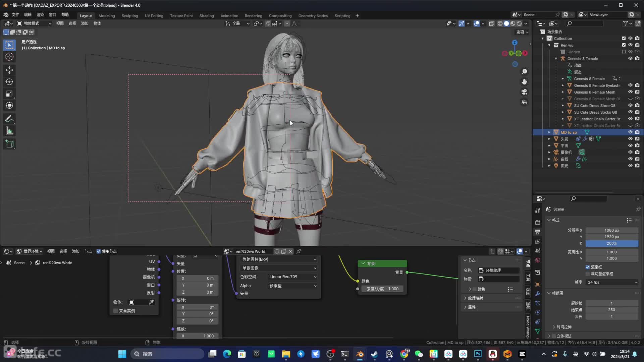Open the 世界环境 shader type selector
The width and height of the screenshot is (644, 362).
[30, 251]
